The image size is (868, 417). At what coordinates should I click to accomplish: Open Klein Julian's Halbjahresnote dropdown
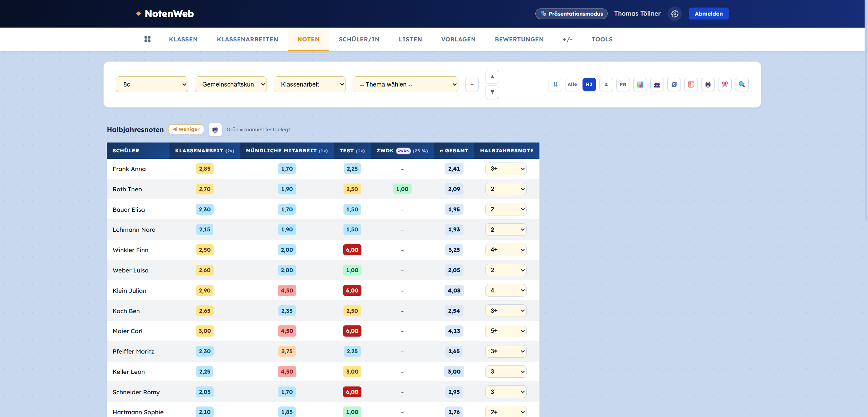pos(506,290)
